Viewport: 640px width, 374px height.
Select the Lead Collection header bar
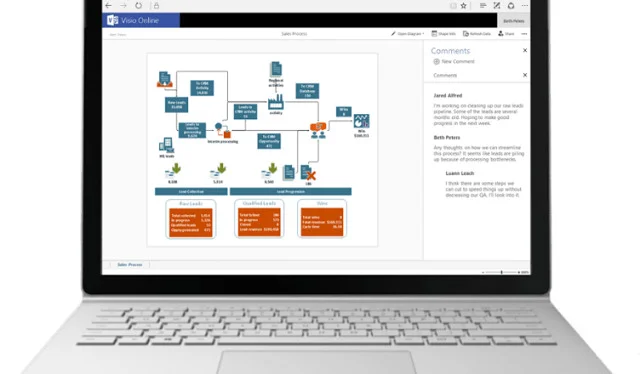click(x=191, y=191)
